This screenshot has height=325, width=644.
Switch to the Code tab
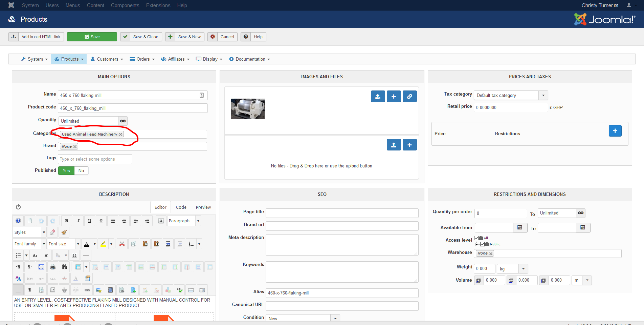[x=181, y=207]
